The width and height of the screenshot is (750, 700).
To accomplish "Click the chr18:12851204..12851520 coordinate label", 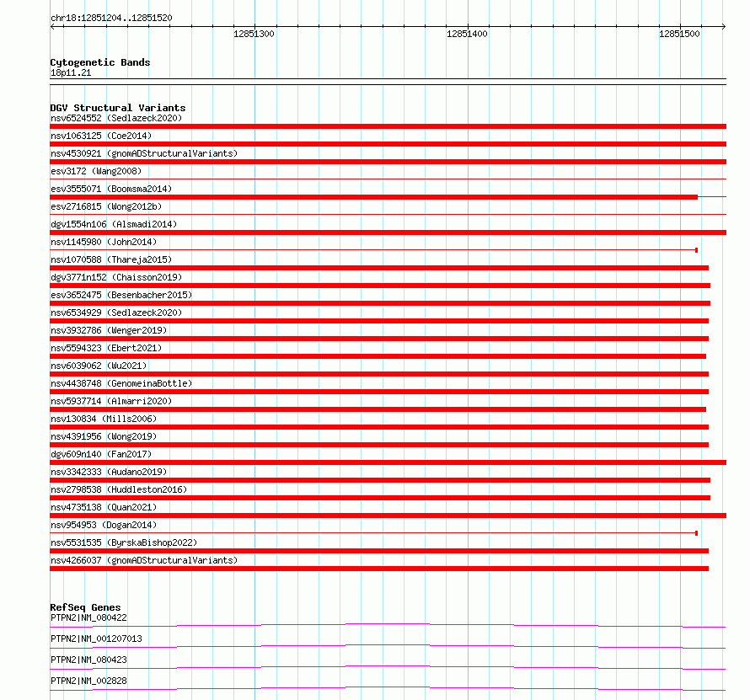I will point(111,18).
